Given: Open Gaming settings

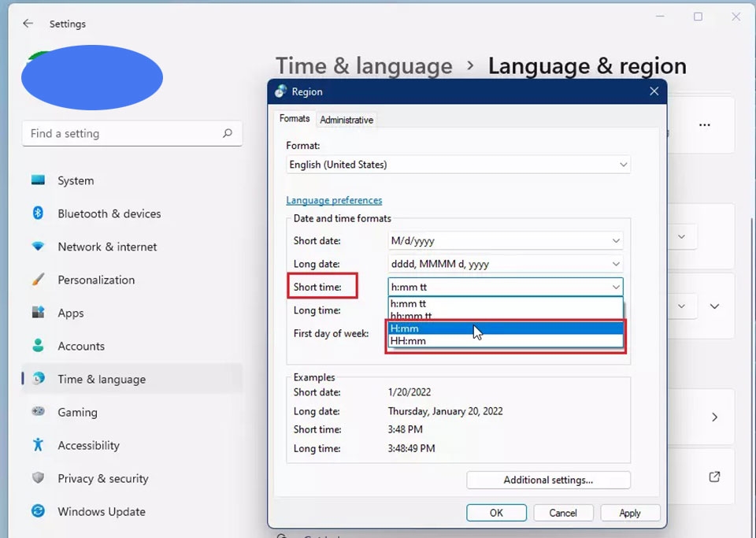Looking at the screenshot, I should pyautogui.click(x=76, y=412).
